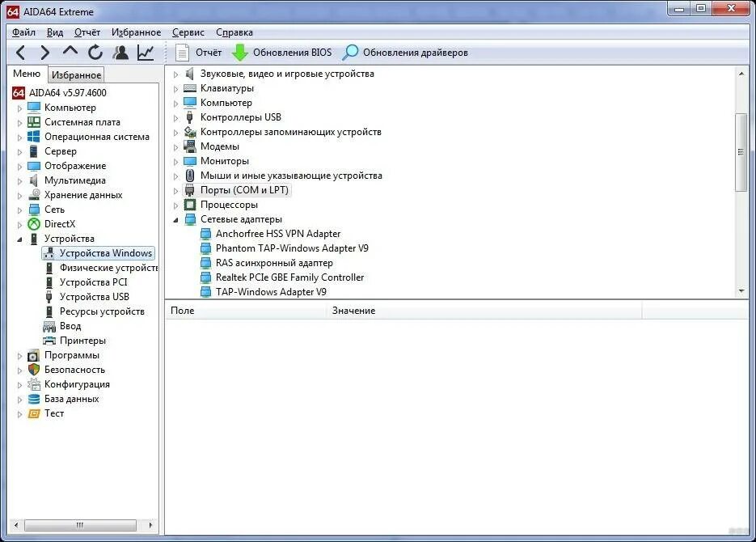Click the Операционная система Windows logo icon
The width and height of the screenshot is (756, 542).
[x=34, y=137]
